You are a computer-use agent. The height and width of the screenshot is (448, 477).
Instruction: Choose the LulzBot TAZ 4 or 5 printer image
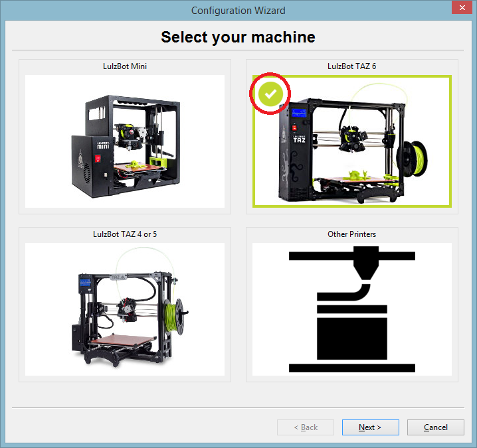point(125,309)
